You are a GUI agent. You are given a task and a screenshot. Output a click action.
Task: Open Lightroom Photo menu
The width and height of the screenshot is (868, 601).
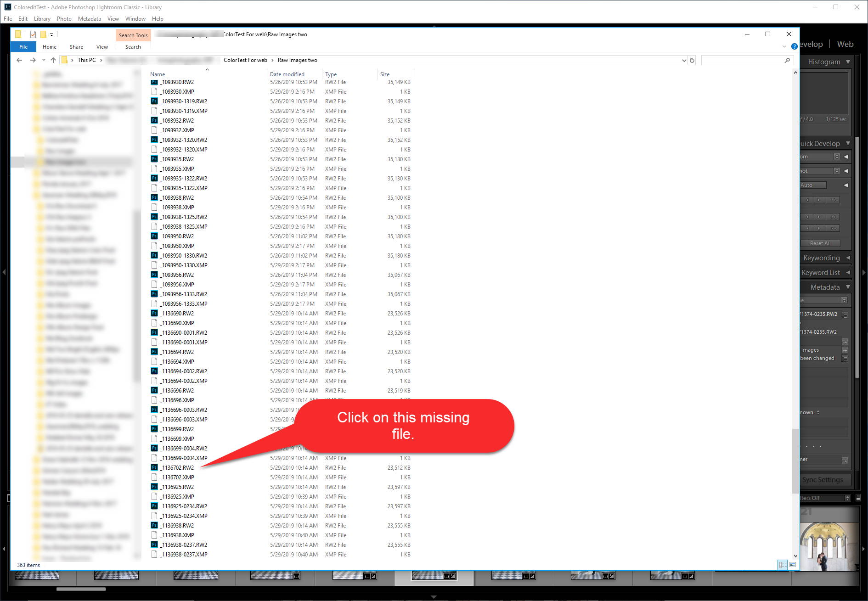[x=64, y=19]
